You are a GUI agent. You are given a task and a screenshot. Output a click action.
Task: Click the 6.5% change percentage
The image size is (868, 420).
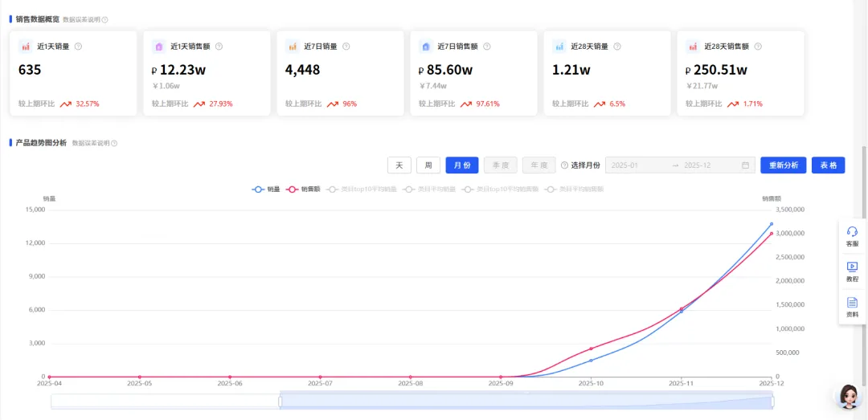616,104
